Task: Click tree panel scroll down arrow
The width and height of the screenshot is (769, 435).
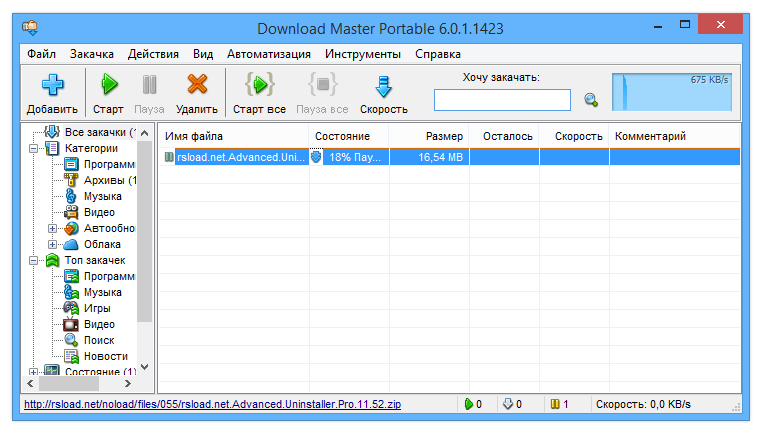Action: (x=144, y=367)
